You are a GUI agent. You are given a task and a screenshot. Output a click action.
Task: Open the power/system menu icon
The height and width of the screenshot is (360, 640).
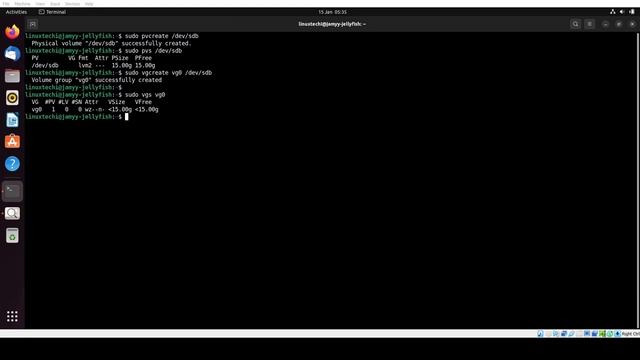pyautogui.click(x=632, y=12)
